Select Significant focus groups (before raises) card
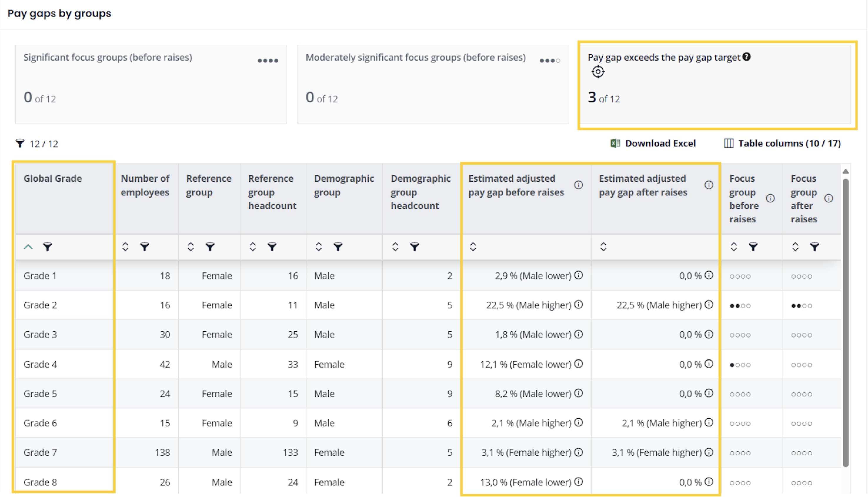Screen dimensions: 868x497 click(x=151, y=84)
